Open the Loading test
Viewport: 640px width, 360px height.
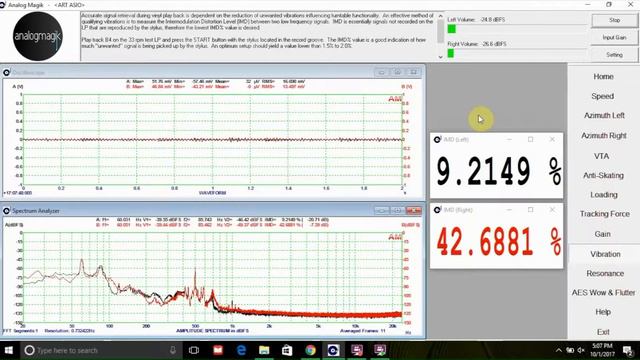(603, 195)
